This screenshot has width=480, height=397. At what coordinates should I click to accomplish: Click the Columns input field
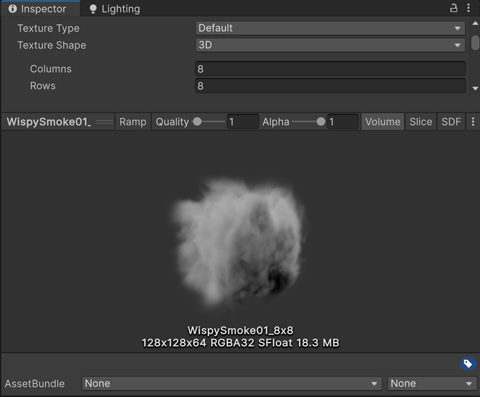click(330, 69)
